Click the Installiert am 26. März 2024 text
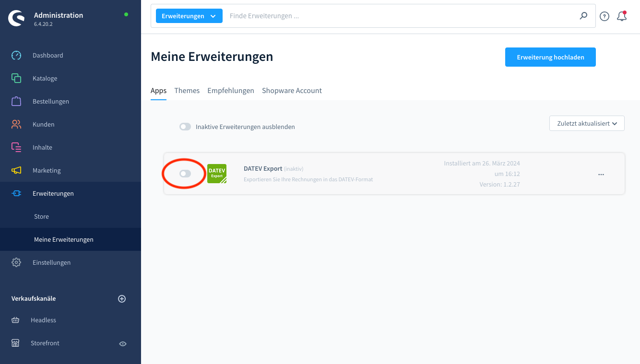640x364 pixels. point(482,163)
